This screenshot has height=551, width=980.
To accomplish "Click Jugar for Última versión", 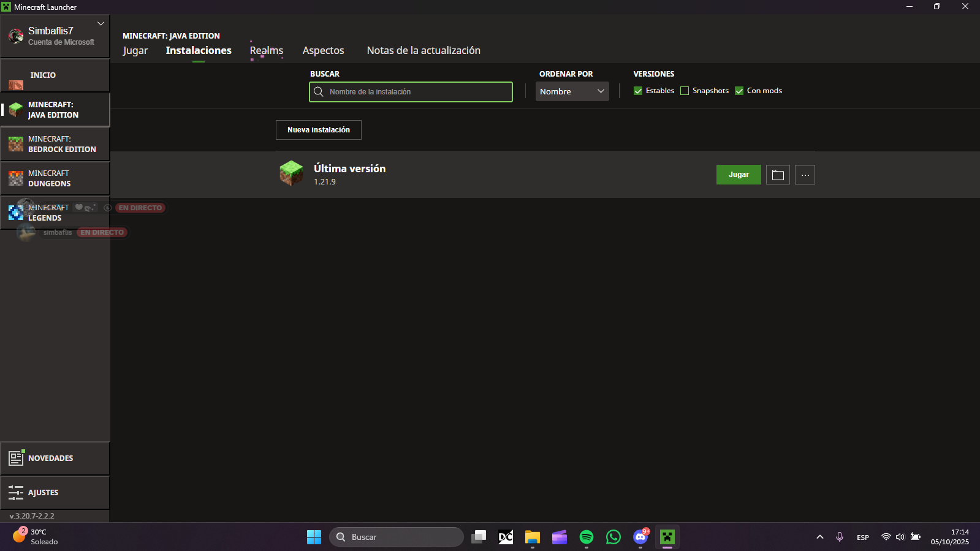I will click(739, 175).
